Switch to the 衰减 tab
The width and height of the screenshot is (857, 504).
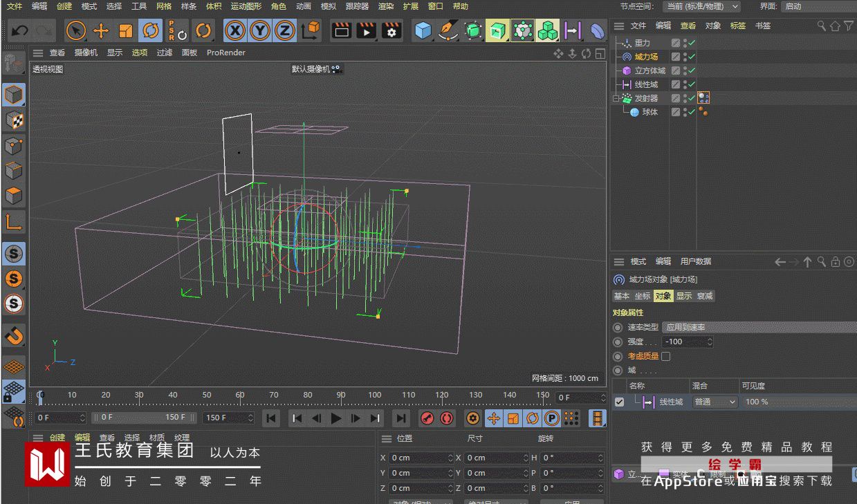click(x=705, y=296)
